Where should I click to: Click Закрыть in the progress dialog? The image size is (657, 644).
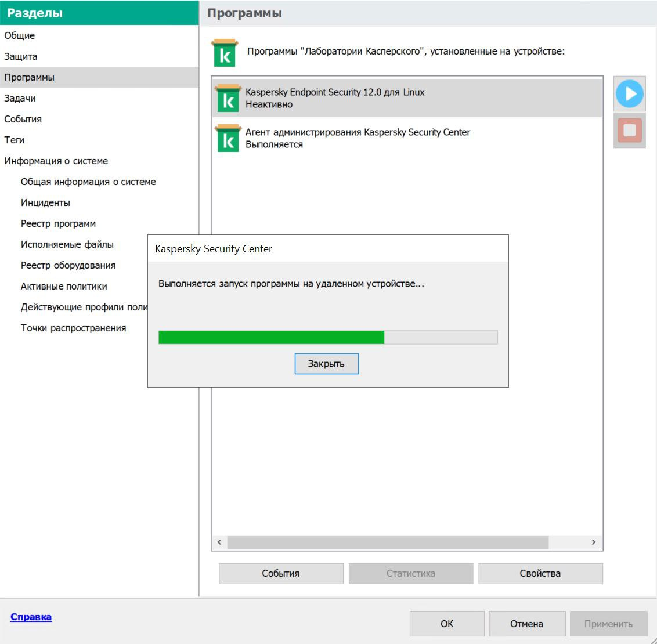(326, 364)
